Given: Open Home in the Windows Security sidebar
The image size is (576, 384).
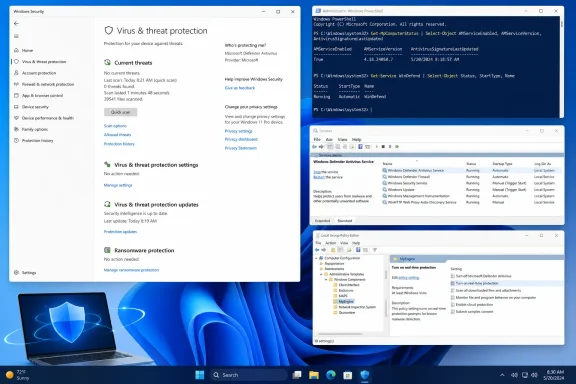Looking at the screenshot, I should [24, 50].
